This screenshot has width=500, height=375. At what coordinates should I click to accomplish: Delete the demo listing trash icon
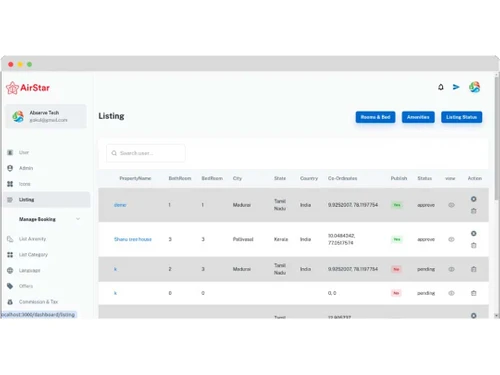click(x=473, y=211)
